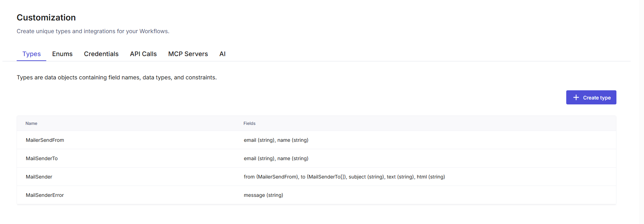
Task: Click the plus icon in Create type
Action: coord(576,97)
